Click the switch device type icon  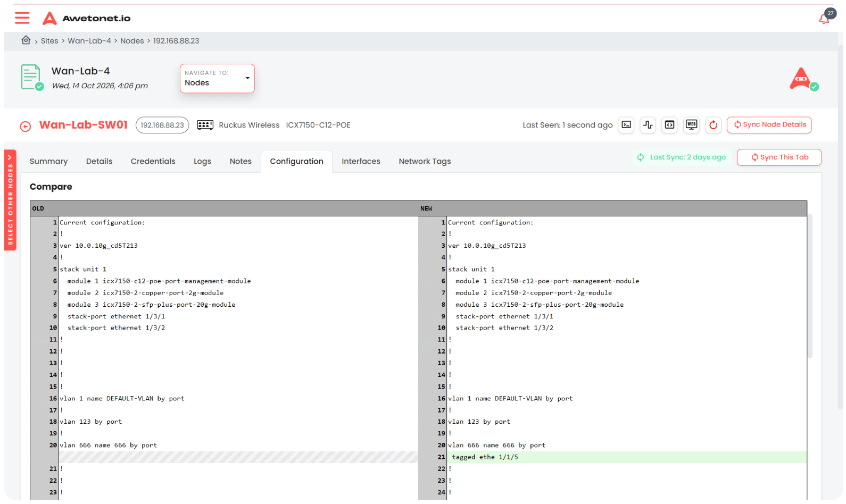click(205, 125)
